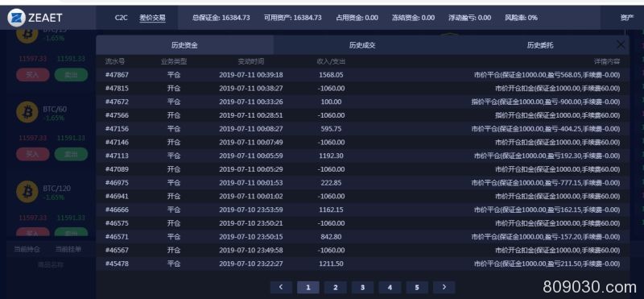The width and height of the screenshot is (644, 299).
Task: Select serial number #47566
Action: 117,115
